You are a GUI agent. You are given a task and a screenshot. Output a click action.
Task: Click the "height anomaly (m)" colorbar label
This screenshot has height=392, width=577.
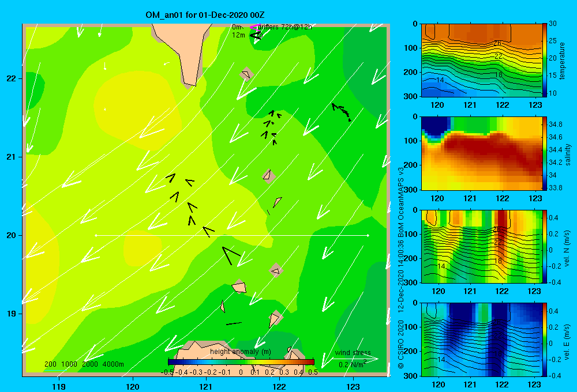(241, 352)
